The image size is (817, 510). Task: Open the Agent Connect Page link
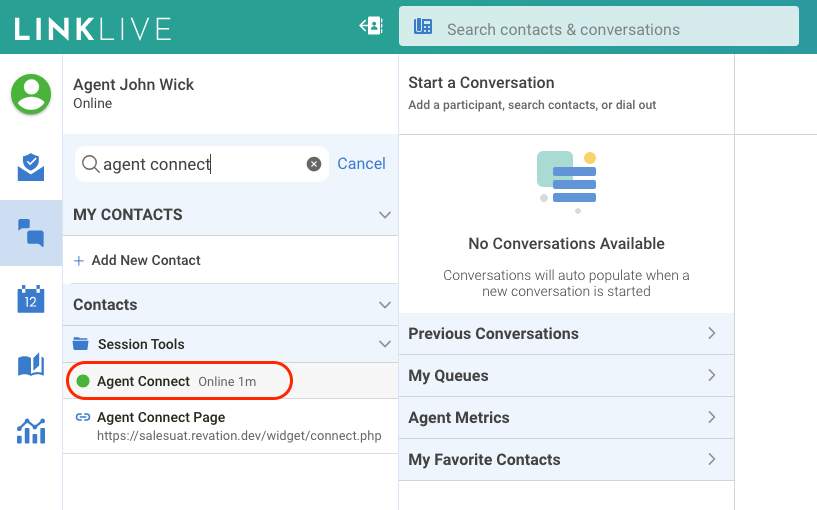(x=161, y=417)
